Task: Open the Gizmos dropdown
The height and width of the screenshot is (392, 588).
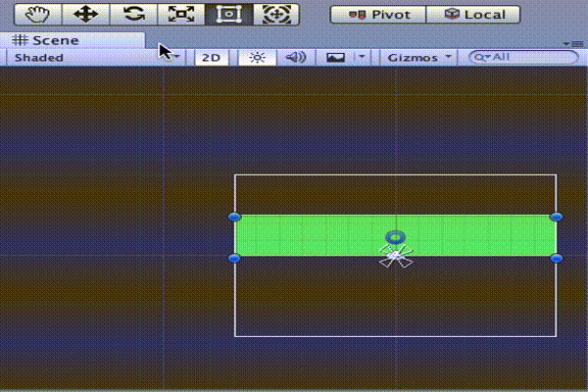Action: point(420,58)
